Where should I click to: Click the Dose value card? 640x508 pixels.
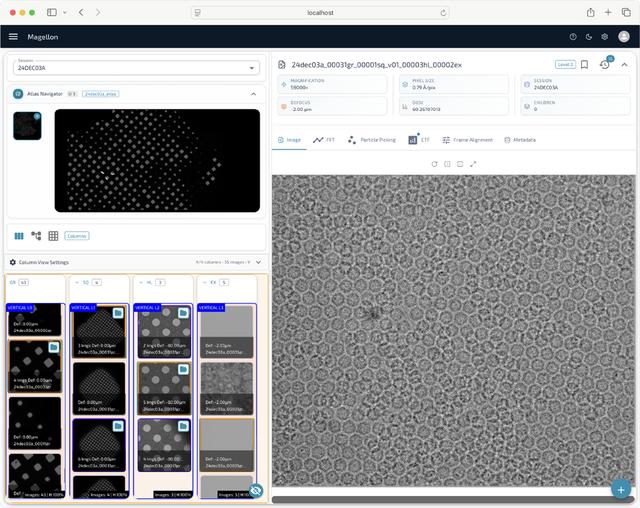[x=453, y=106]
